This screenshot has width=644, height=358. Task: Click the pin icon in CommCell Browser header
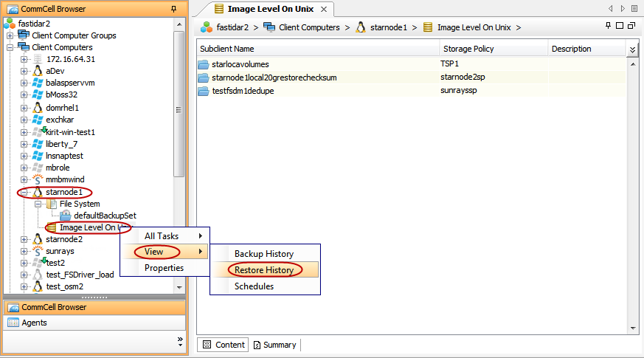(x=173, y=9)
